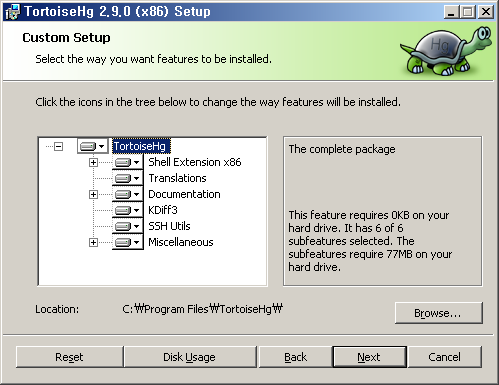The height and width of the screenshot is (385, 499).
Task: Select the Miscellaneous feature label
Action: pyautogui.click(x=181, y=242)
